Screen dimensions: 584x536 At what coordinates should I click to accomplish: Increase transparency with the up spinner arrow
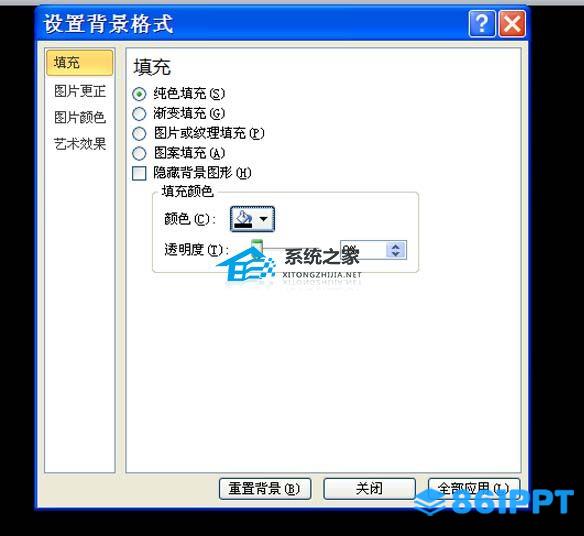pyautogui.click(x=396, y=246)
